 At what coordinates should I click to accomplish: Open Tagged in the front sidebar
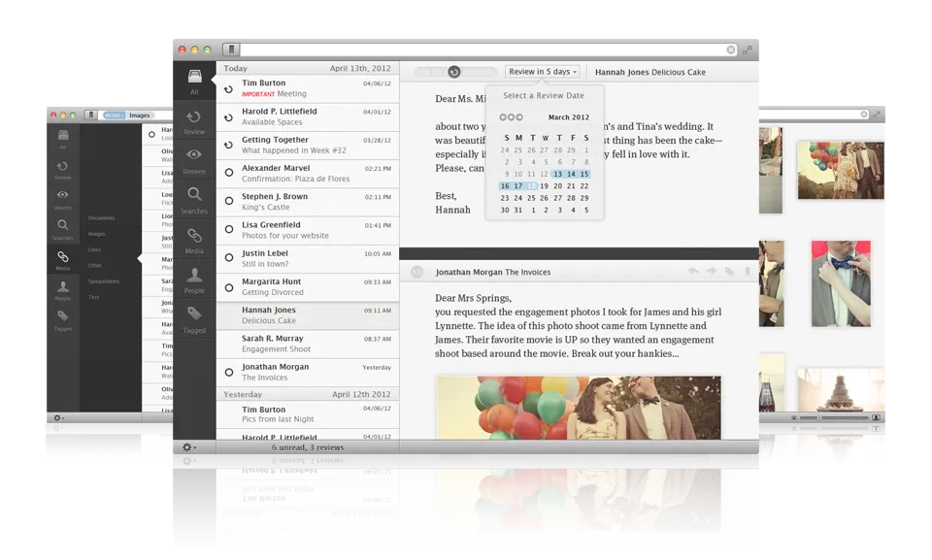click(x=194, y=320)
